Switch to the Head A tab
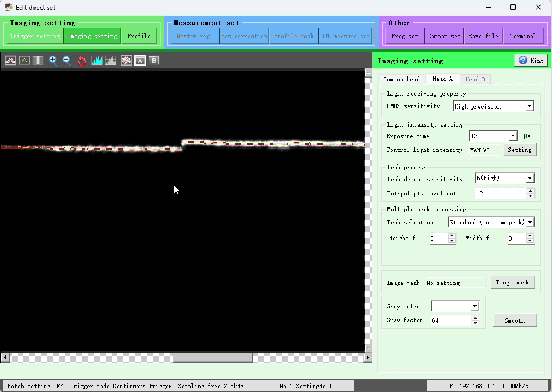The height and width of the screenshot is (392, 552). pos(442,79)
